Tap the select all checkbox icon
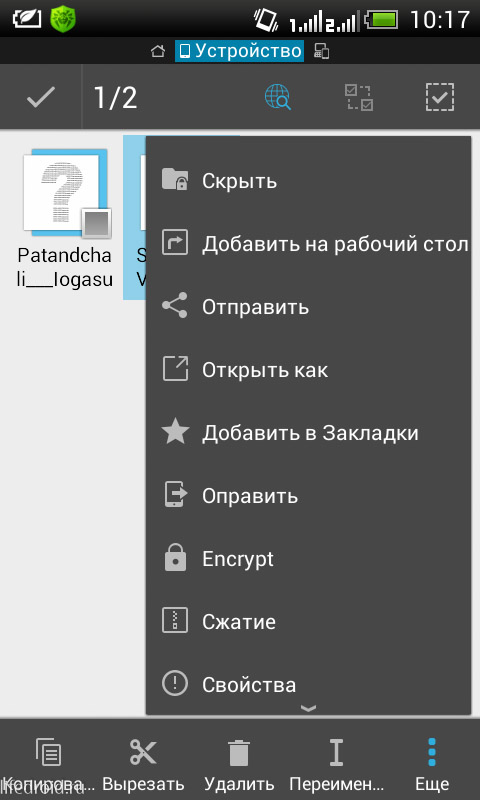The image size is (480, 800). (440, 97)
